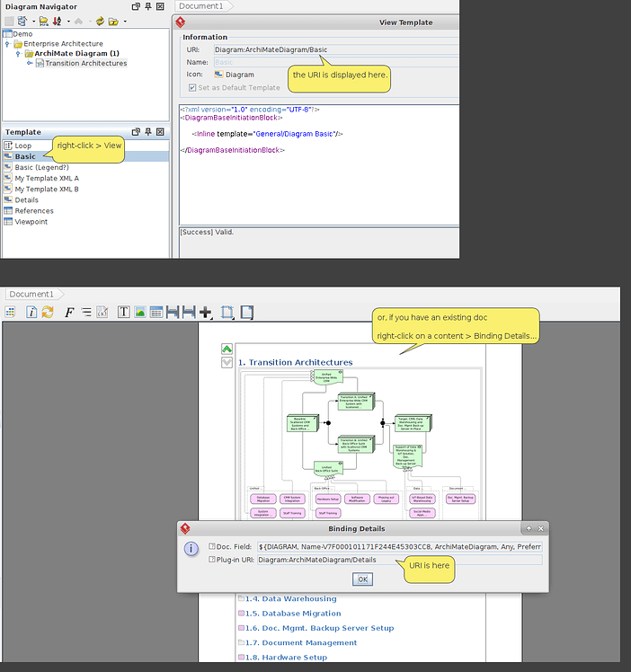
Task: Click the page setup icon
Action: [247, 313]
